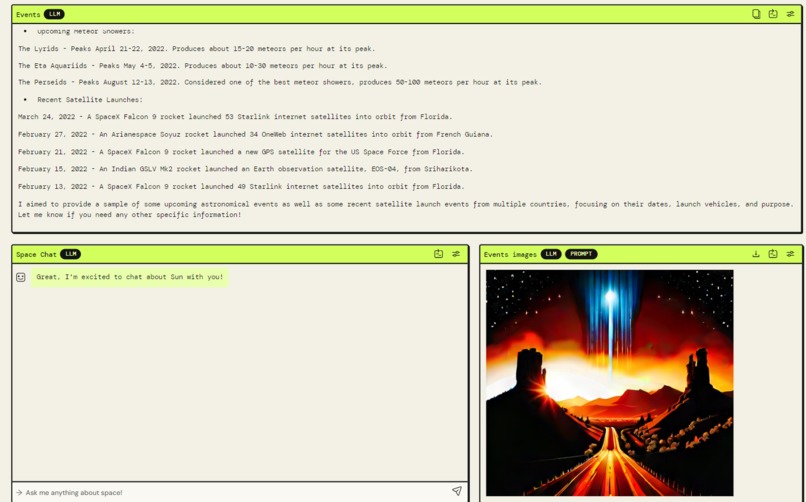806x502 pixels.
Task: Click the Space Chat panel title
Action: click(36, 254)
